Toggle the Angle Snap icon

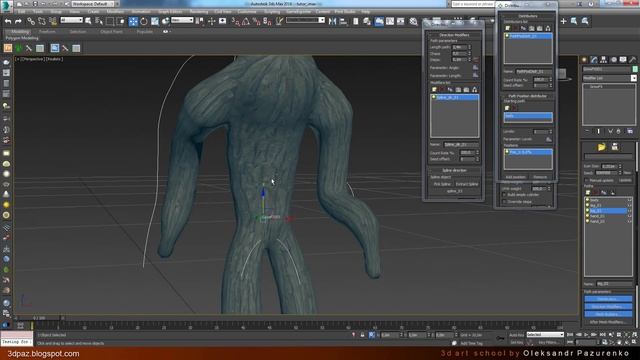(246, 21)
